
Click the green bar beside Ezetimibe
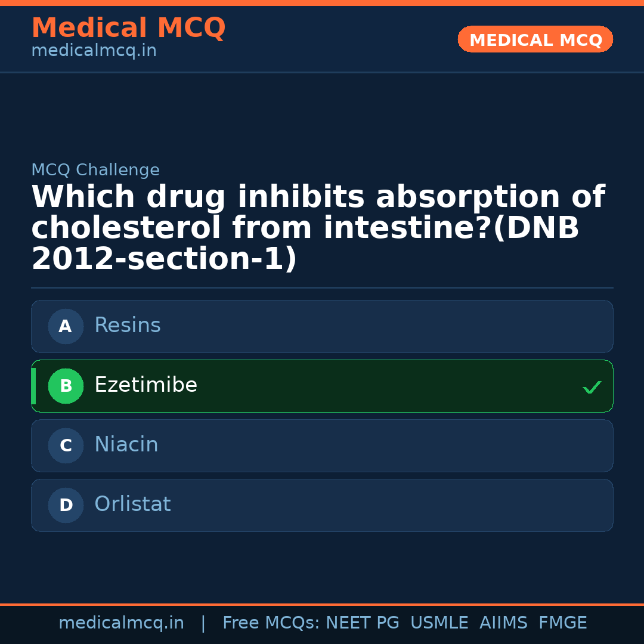[x=33, y=386]
